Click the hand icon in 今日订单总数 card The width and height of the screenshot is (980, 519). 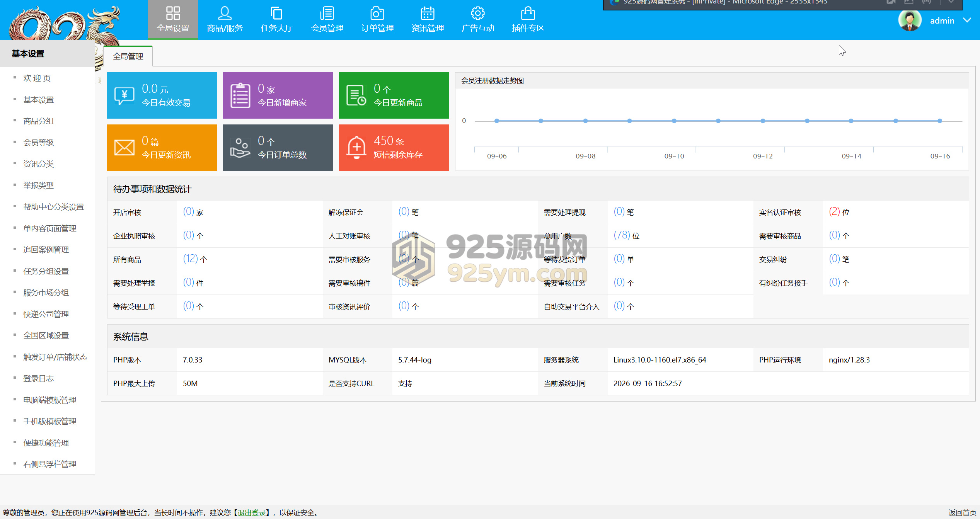tap(240, 148)
